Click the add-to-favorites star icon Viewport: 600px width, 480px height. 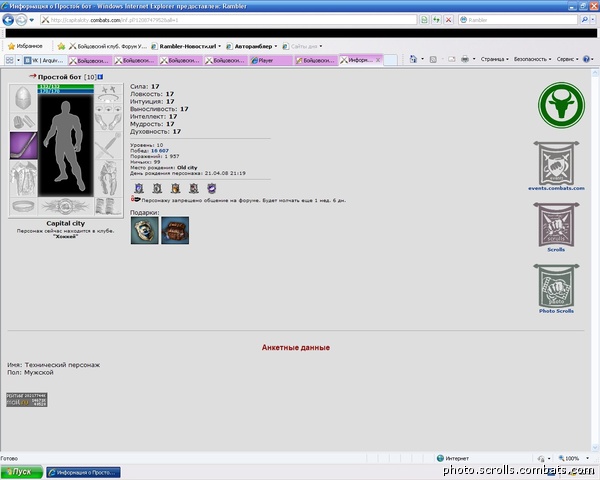coord(61,46)
